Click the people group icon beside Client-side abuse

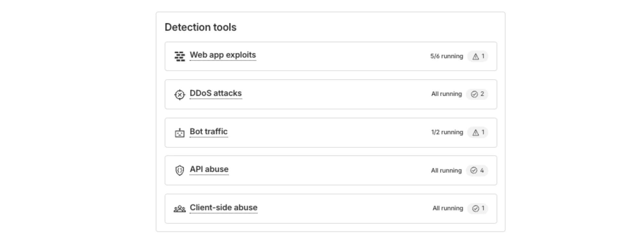[179, 208]
